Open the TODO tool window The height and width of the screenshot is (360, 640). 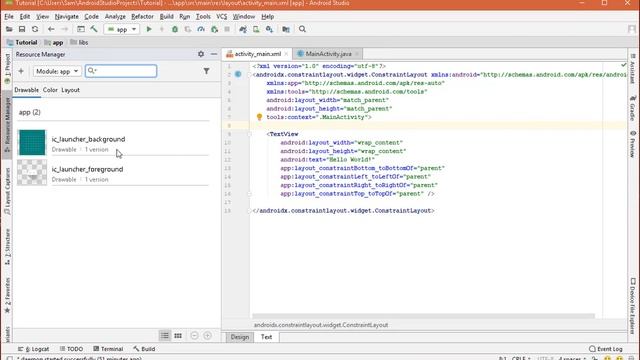click(x=71, y=349)
